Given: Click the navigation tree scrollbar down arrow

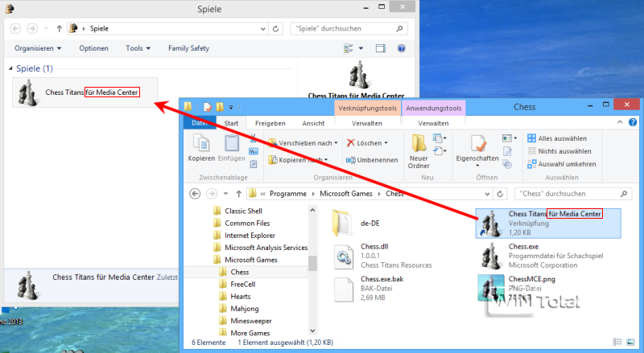Looking at the screenshot, I should coord(312,330).
